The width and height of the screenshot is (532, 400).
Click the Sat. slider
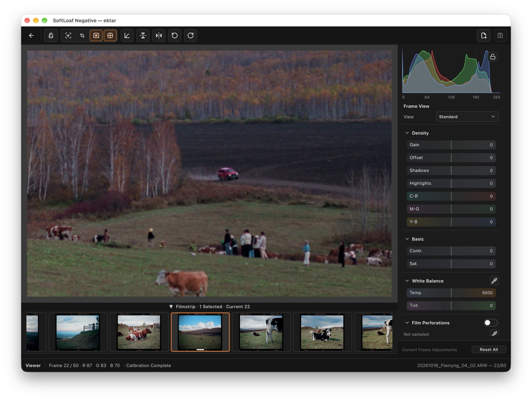pos(451,264)
